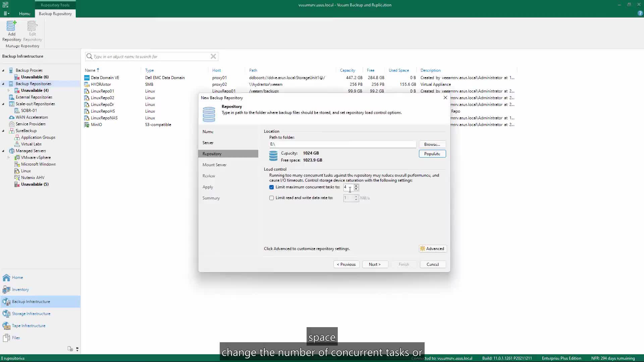The height and width of the screenshot is (362, 644).
Task: Select the Backup Infrastructure navigation item
Action: coord(40,302)
